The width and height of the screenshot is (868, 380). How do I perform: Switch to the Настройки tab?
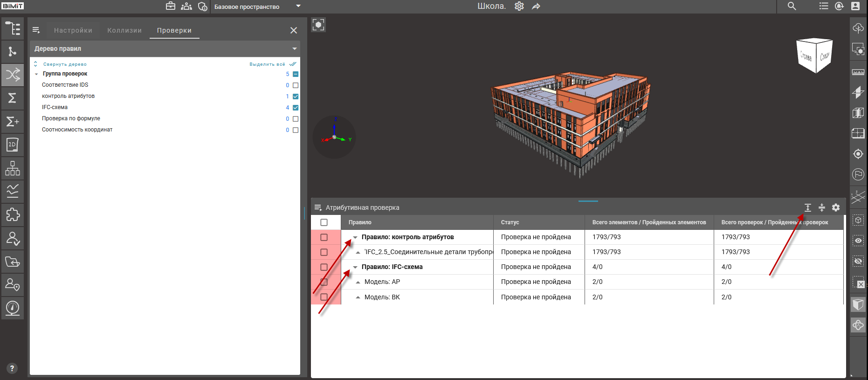[x=73, y=30]
